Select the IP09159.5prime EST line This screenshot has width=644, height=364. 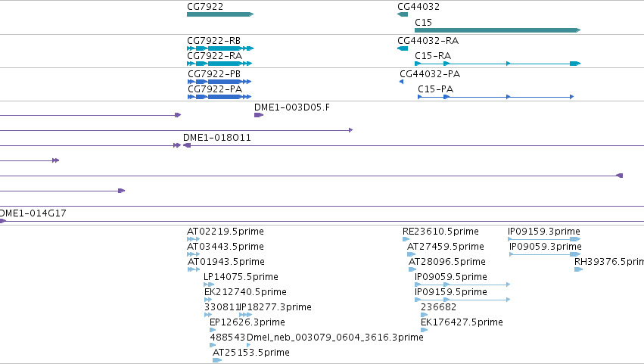462,300
